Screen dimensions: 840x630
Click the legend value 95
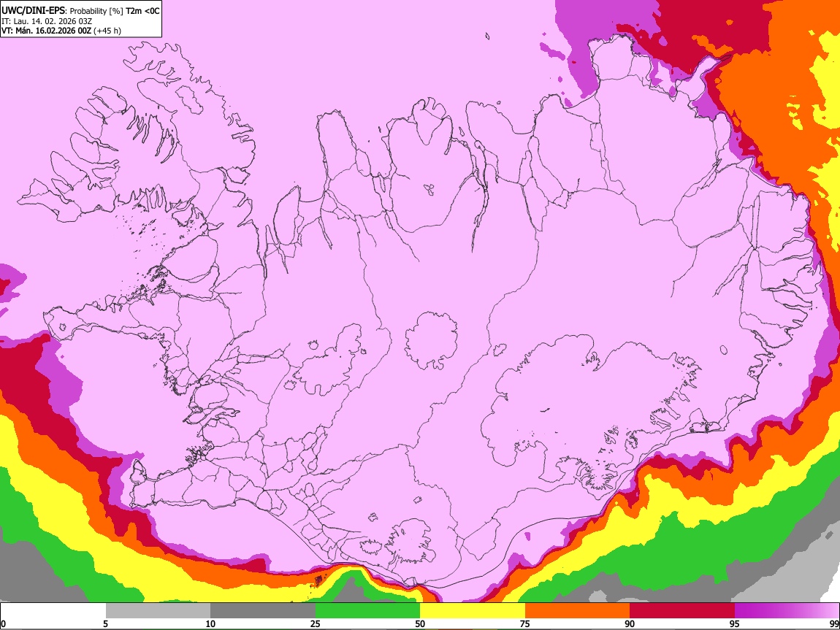[x=735, y=623]
